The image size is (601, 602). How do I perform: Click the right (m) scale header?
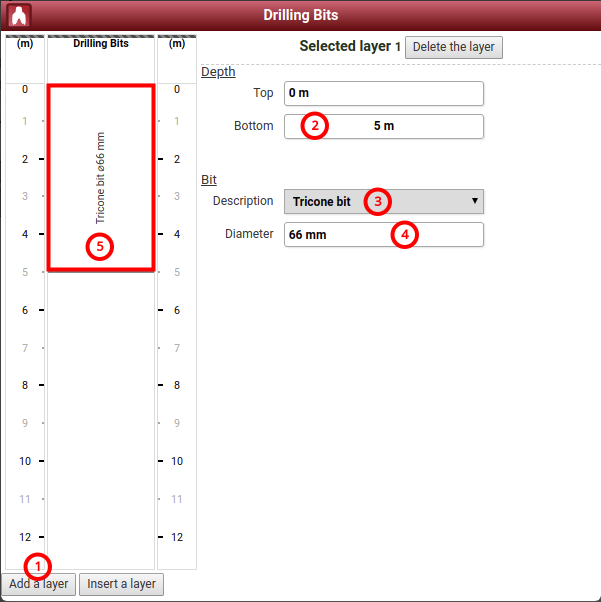(x=177, y=44)
